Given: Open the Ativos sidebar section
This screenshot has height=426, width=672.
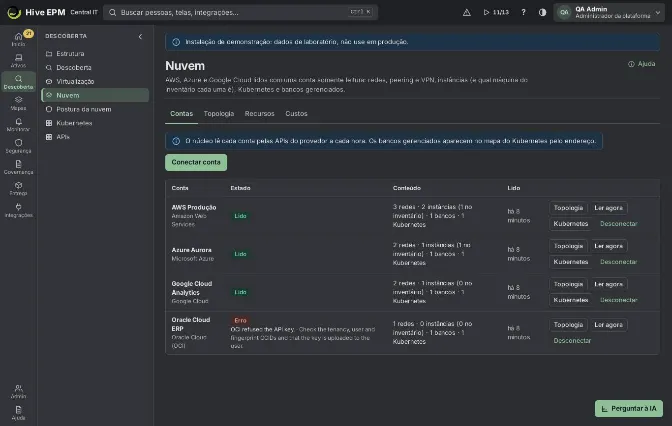Looking at the screenshot, I should (18, 60).
